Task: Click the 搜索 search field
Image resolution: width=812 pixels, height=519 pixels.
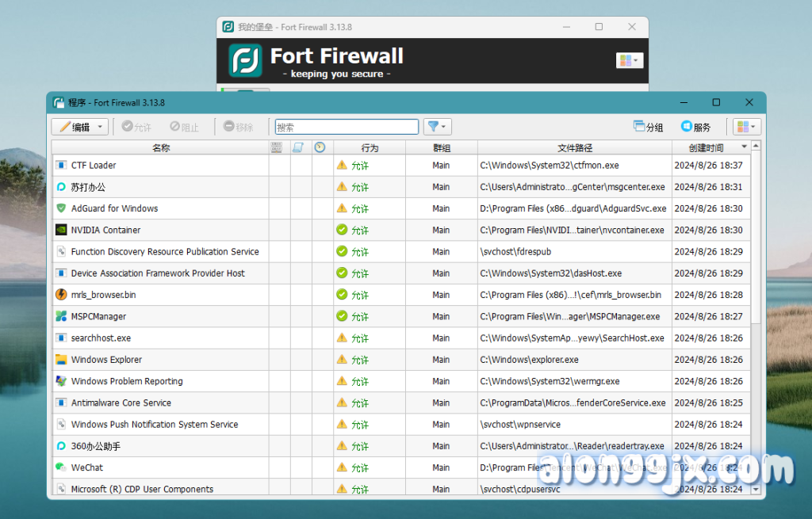Action: 347,127
